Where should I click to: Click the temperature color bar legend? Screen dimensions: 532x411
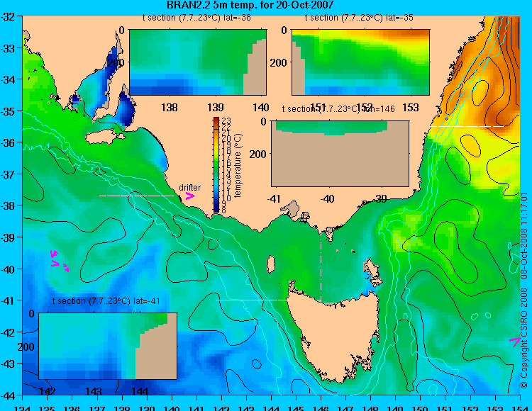click(216, 165)
